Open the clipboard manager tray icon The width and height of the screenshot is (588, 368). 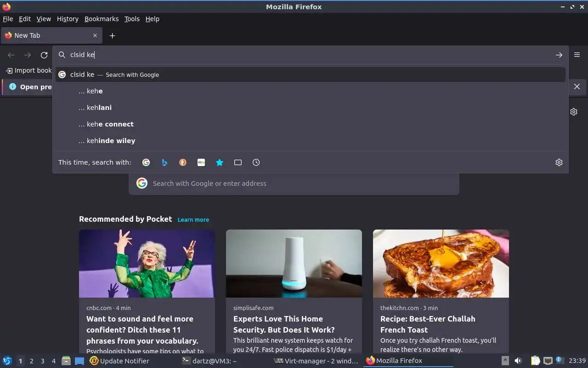point(535,361)
